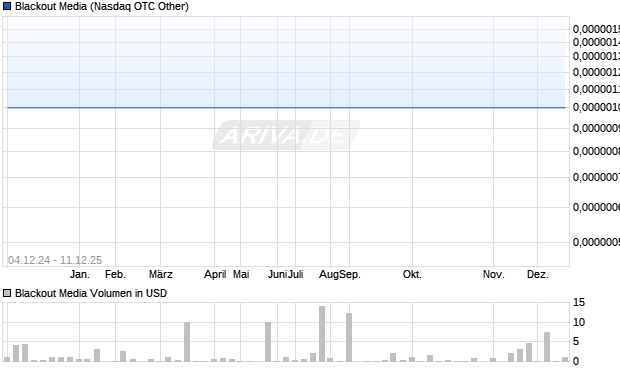The image size is (620, 371).
Task: Click the 'Juli' month label
Action: [x=295, y=274]
